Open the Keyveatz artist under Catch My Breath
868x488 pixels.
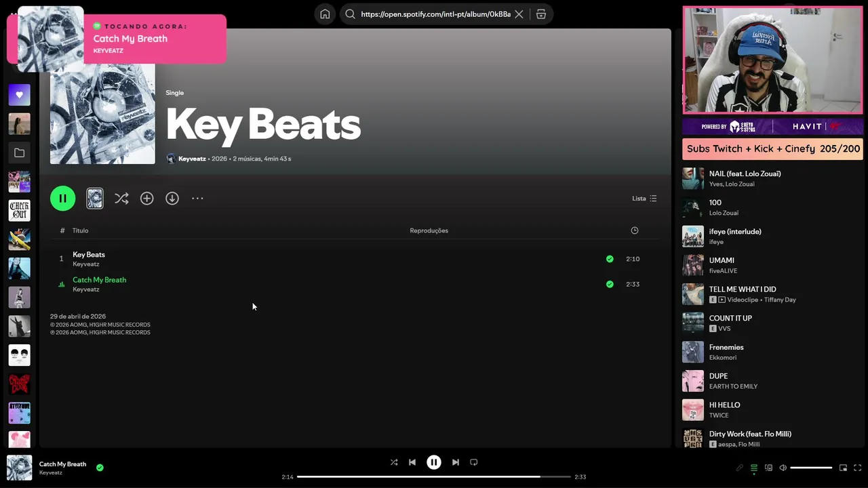[x=86, y=289]
